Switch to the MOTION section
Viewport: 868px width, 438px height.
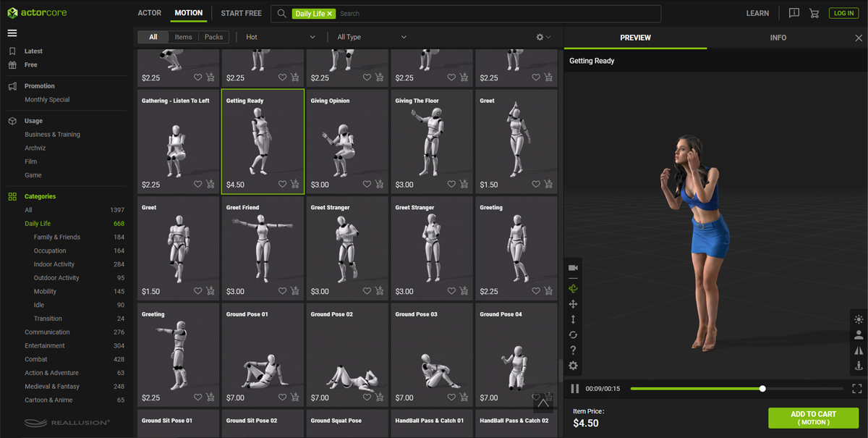(189, 13)
